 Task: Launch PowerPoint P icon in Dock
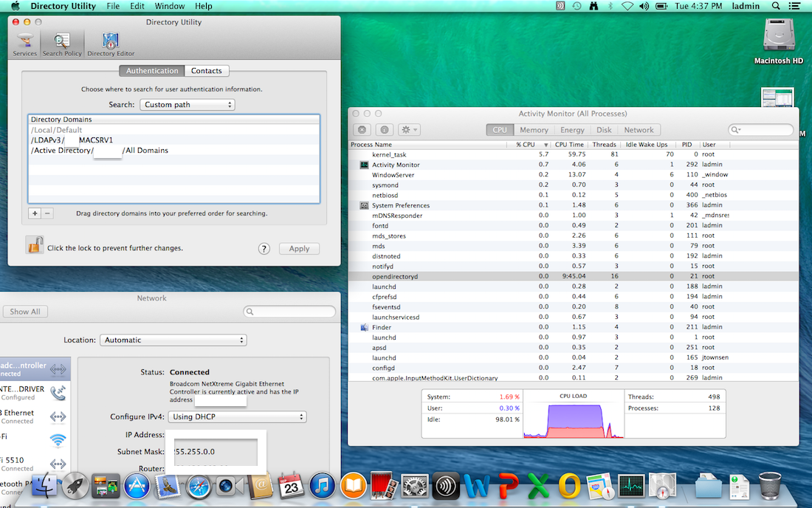(x=508, y=486)
